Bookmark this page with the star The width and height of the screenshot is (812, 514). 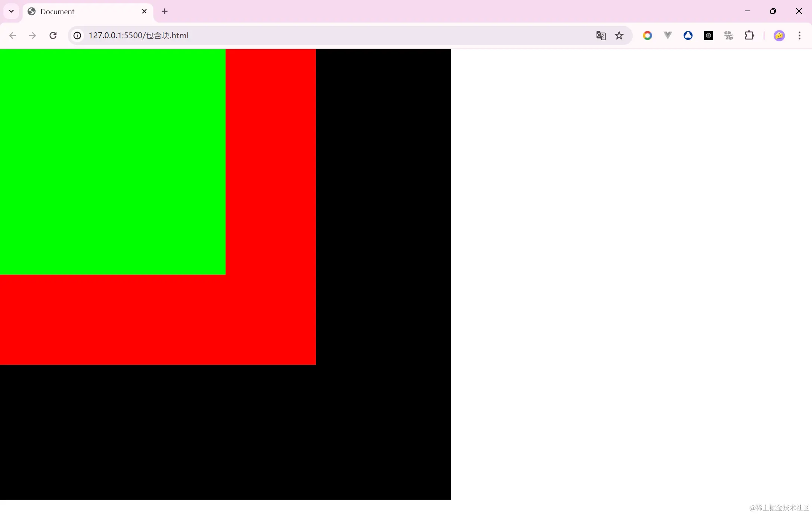(x=619, y=35)
